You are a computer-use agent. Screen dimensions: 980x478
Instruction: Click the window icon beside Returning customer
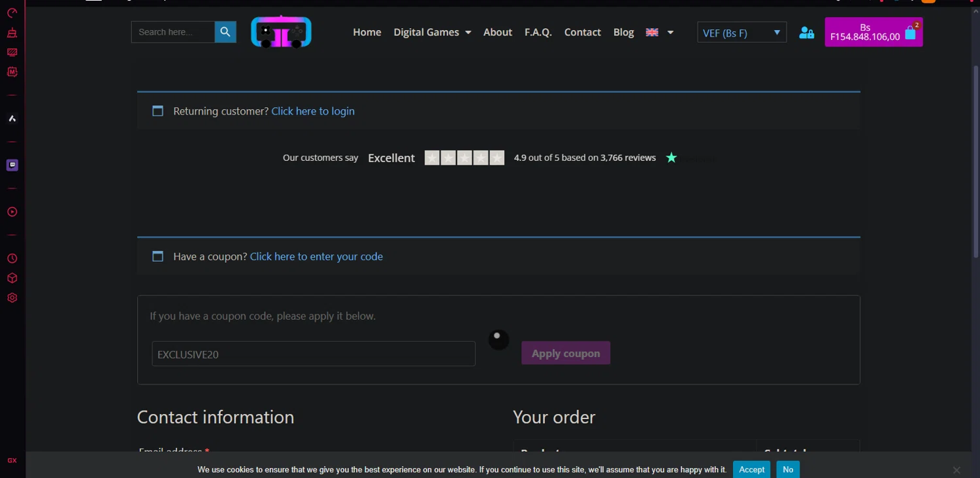click(x=157, y=111)
